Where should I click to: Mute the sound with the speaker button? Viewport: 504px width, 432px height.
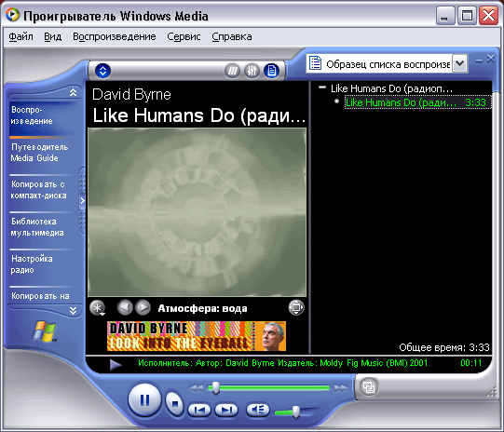pyautogui.click(x=258, y=410)
